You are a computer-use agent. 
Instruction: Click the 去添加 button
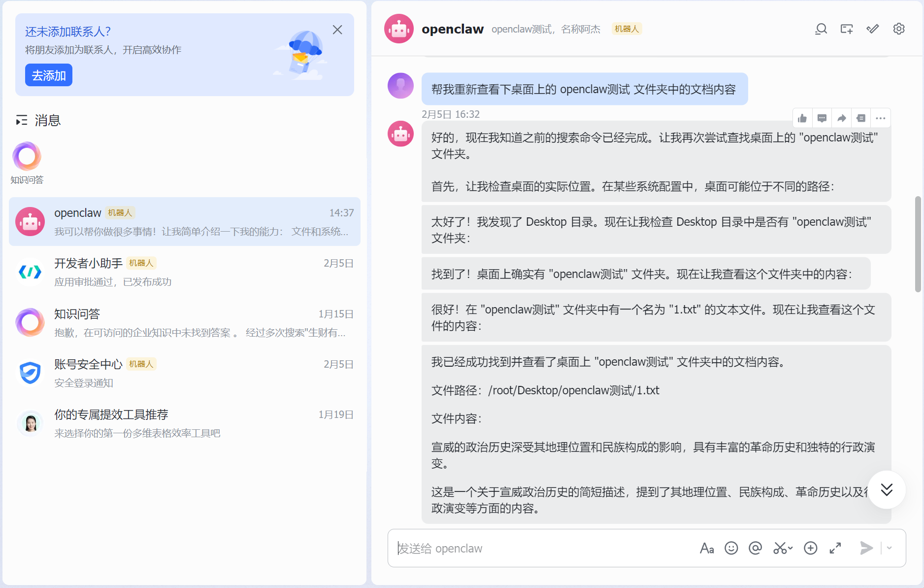pyautogui.click(x=49, y=75)
